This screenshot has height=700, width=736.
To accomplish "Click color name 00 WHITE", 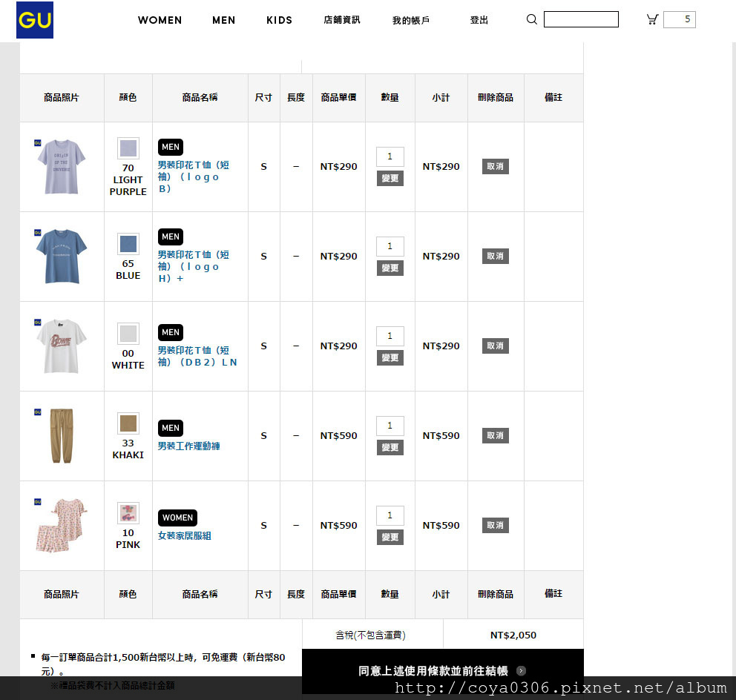I will click(x=128, y=360).
